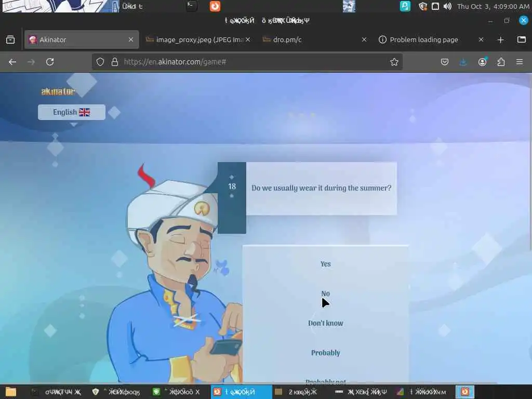Go forward to the next page

pos(31,62)
